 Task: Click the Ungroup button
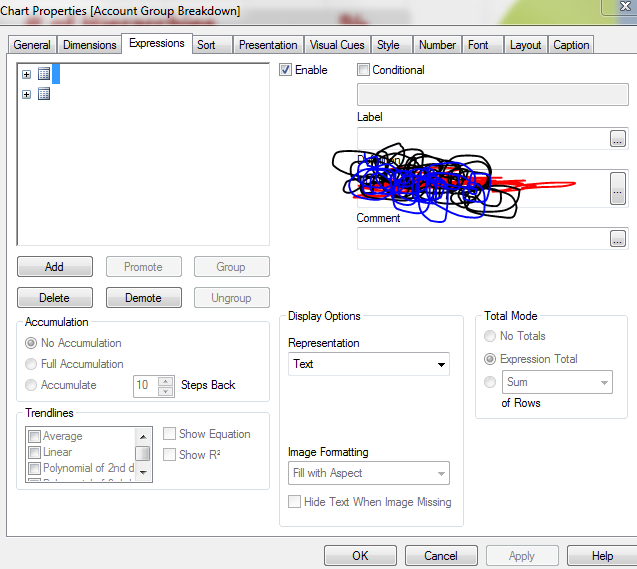(x=232, y=298)
